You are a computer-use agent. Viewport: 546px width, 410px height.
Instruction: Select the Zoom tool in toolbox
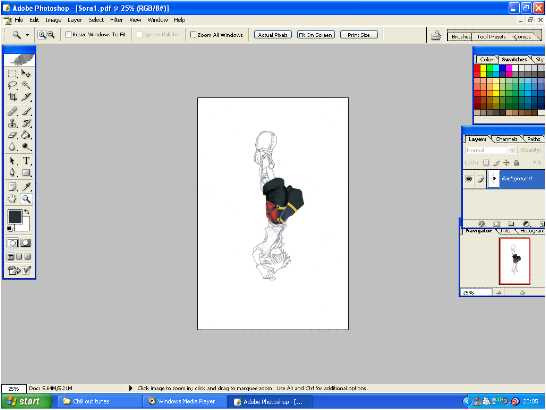click(x=26, y=199)
